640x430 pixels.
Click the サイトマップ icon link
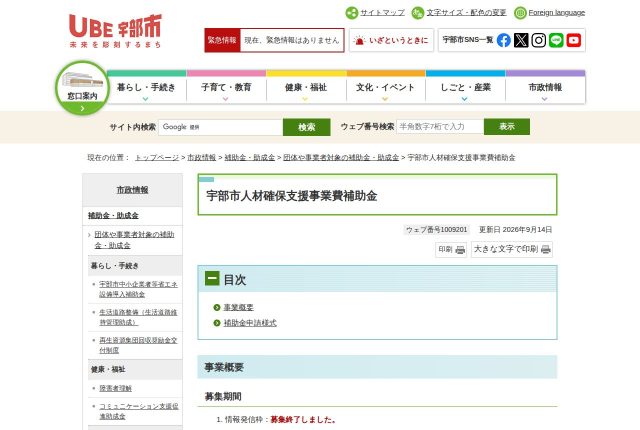(375, 13)
